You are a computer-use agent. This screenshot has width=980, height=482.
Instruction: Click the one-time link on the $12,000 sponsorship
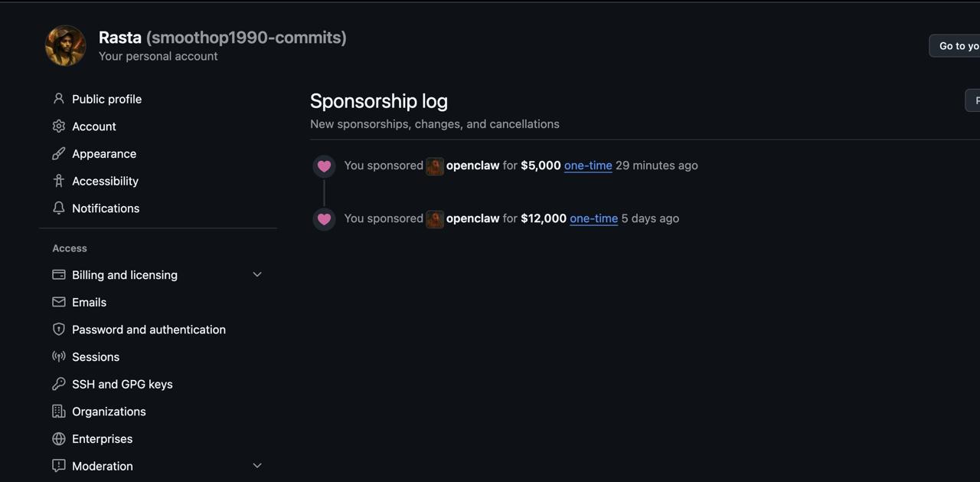pos(593,218)
